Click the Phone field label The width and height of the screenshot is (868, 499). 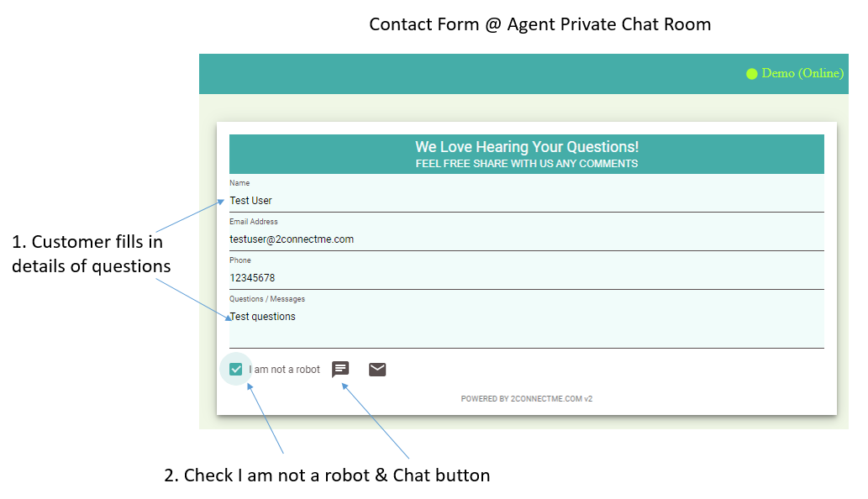coord(240,260)
